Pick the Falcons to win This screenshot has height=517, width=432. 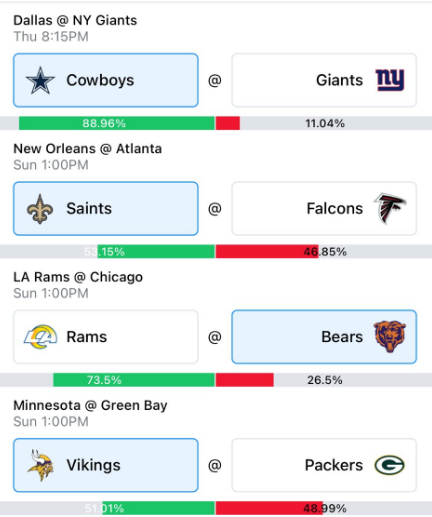pos(324,209)
